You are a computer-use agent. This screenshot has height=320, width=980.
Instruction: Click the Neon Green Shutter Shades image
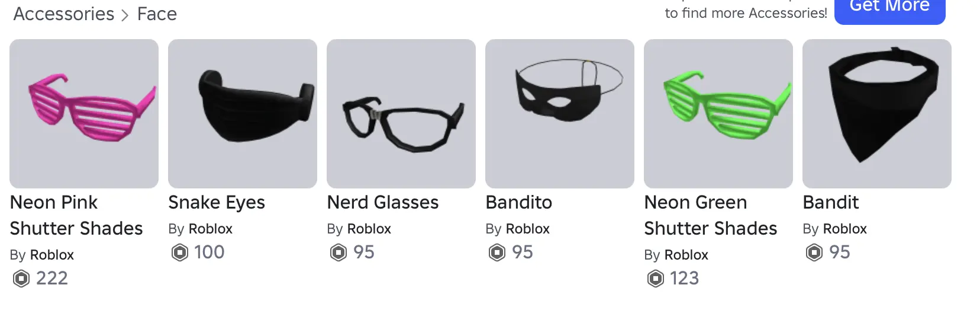tap(718, 114)
